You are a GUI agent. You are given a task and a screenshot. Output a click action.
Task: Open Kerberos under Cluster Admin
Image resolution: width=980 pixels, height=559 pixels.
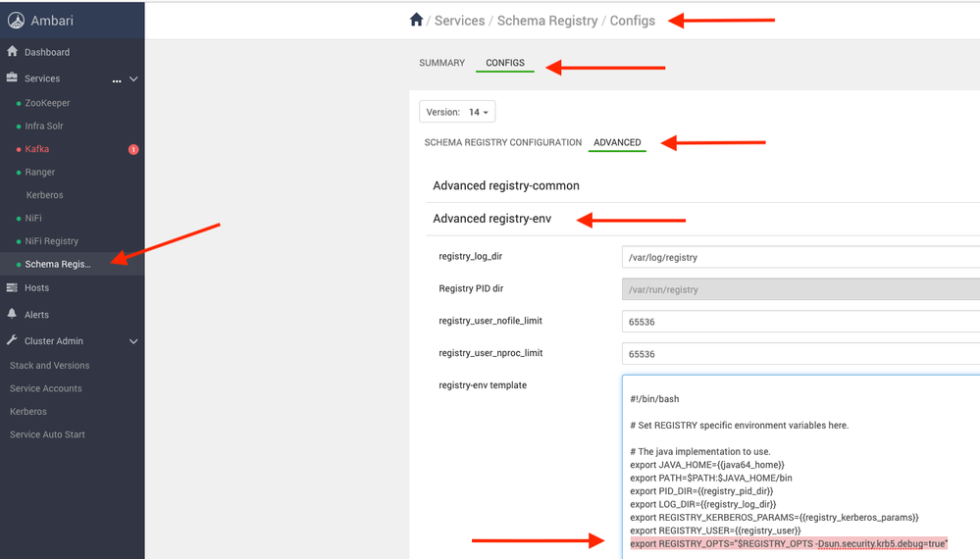click(x=28, y=412)
